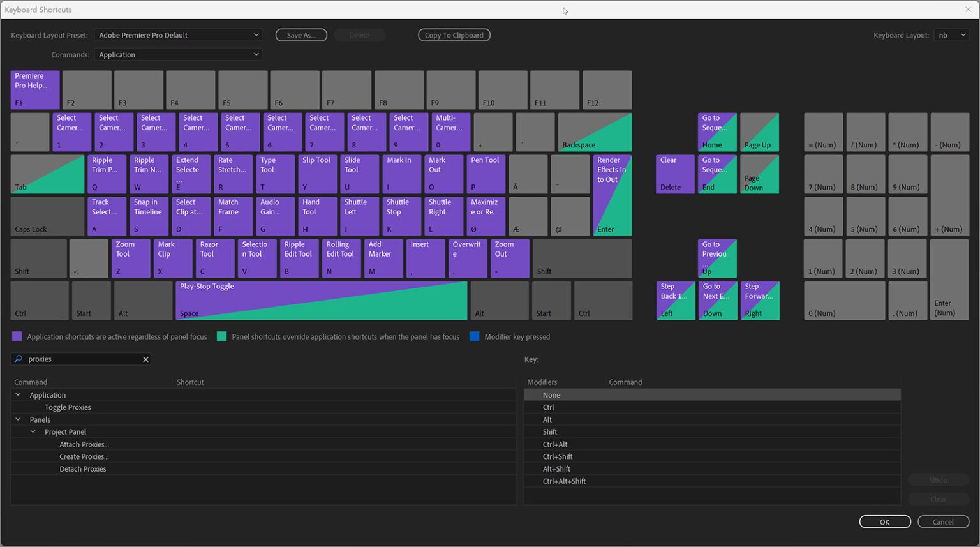Click the Slip Tool Y key

[x=317, y=173]
